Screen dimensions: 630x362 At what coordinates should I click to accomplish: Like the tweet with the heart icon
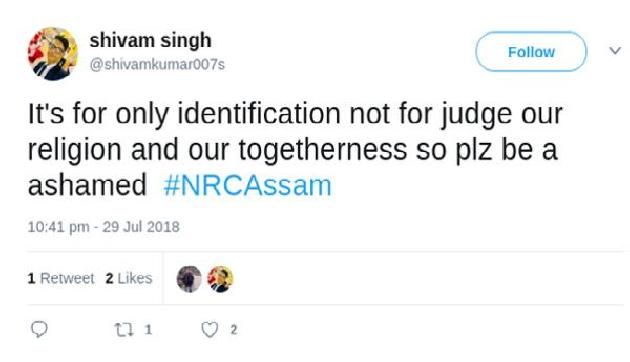pos(209,330)
